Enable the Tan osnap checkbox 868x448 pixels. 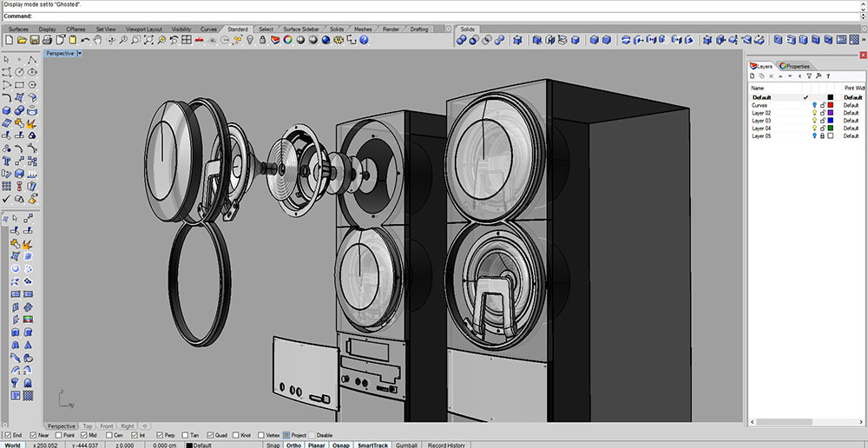(x=186, y=435)
